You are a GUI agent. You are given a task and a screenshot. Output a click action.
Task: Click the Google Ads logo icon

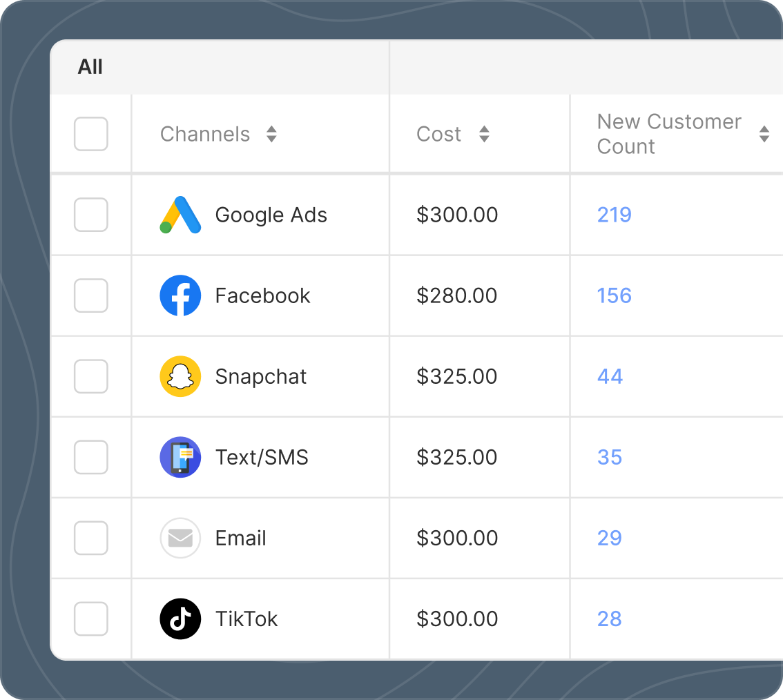coord(180,215)
